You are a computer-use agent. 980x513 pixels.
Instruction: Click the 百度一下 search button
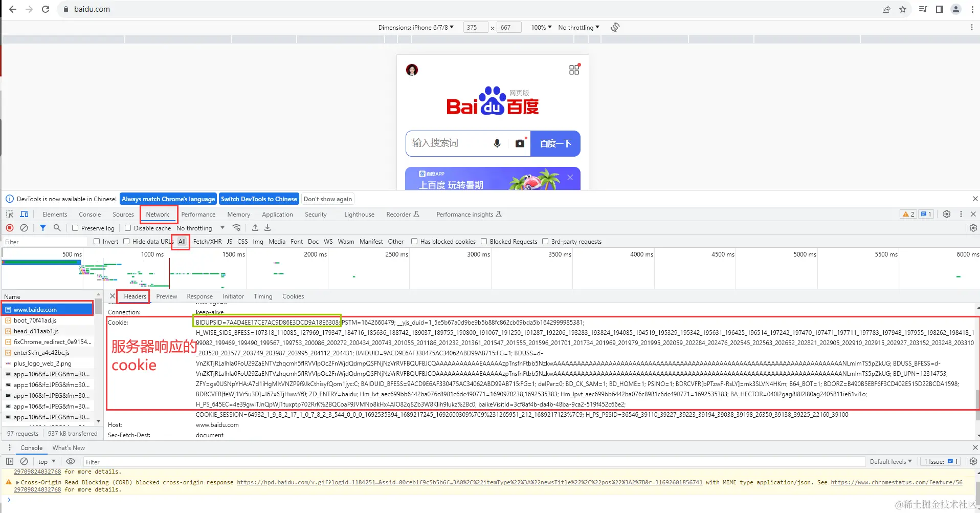pyautogui.click(x=555, y=143)
